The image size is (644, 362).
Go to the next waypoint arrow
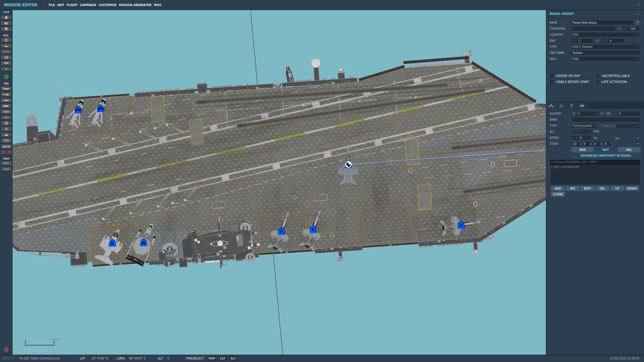[x=602, y=114]
